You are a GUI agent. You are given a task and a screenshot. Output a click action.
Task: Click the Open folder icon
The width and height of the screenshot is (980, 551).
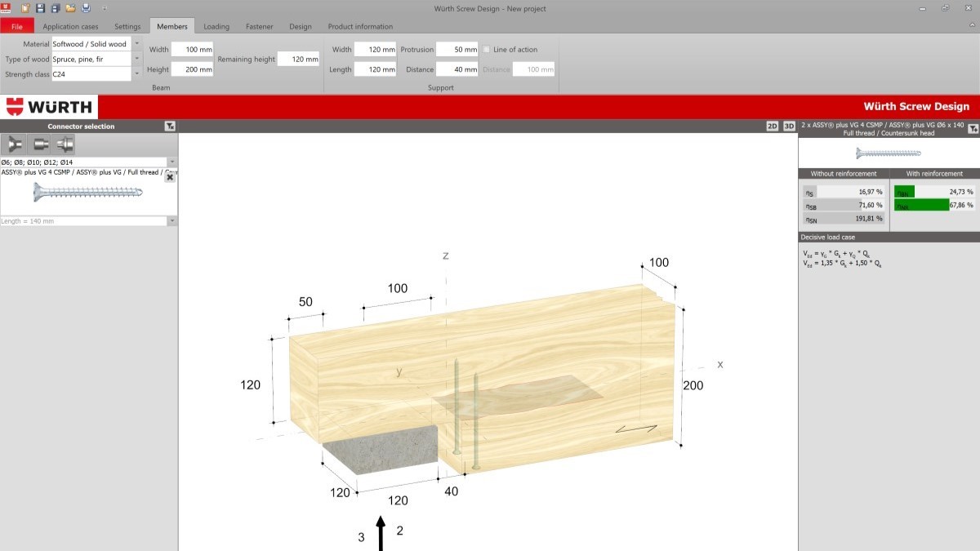[70, 8]
